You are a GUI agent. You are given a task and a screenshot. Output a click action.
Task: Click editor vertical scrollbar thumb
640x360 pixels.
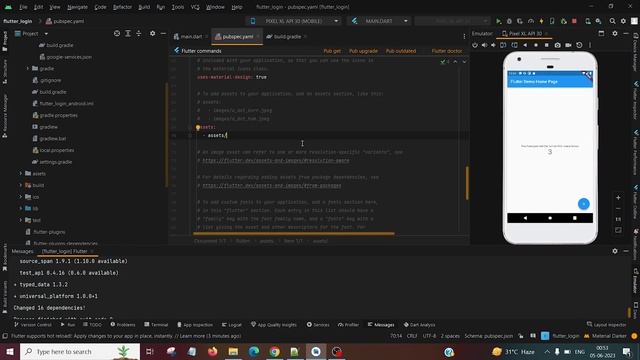(467, 183)
